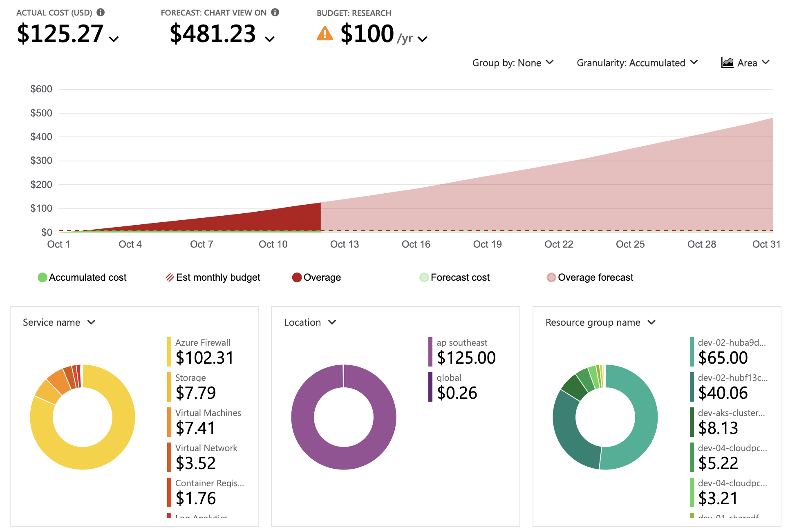The width and height of the screenshot is (788, 532).
Task: Click the ap southeast purple color swatch
Action: click(430, 352)
